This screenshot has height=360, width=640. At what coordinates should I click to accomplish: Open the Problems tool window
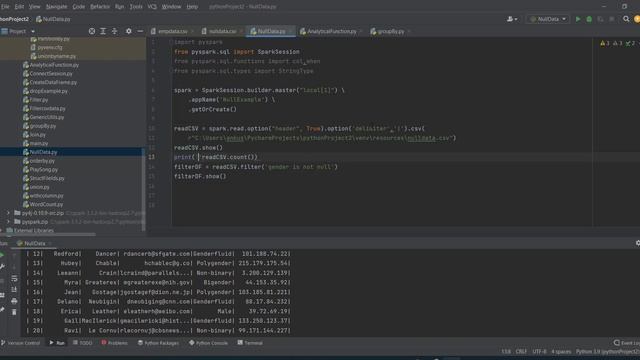pos(114,343)
